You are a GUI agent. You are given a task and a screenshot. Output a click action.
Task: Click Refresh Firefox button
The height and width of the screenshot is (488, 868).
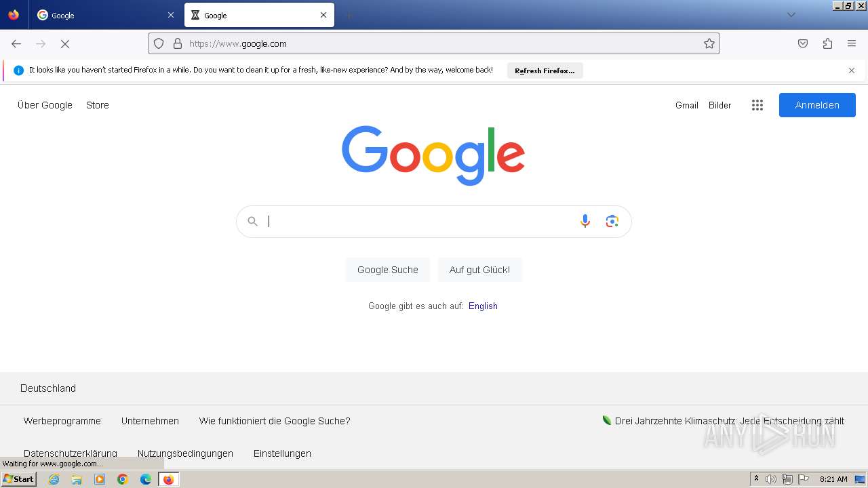coord(545,70)
